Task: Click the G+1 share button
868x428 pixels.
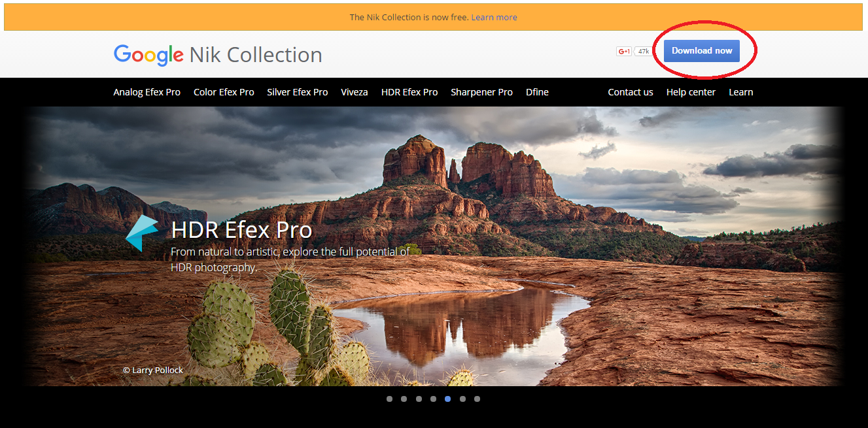Action: pos(624,51)
